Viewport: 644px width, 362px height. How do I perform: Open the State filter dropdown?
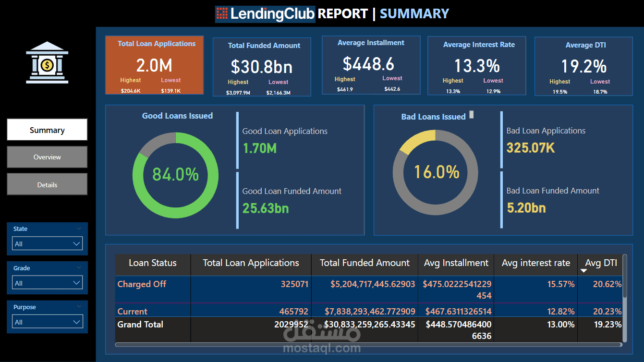pyautogui.click(x=47, y=243)
